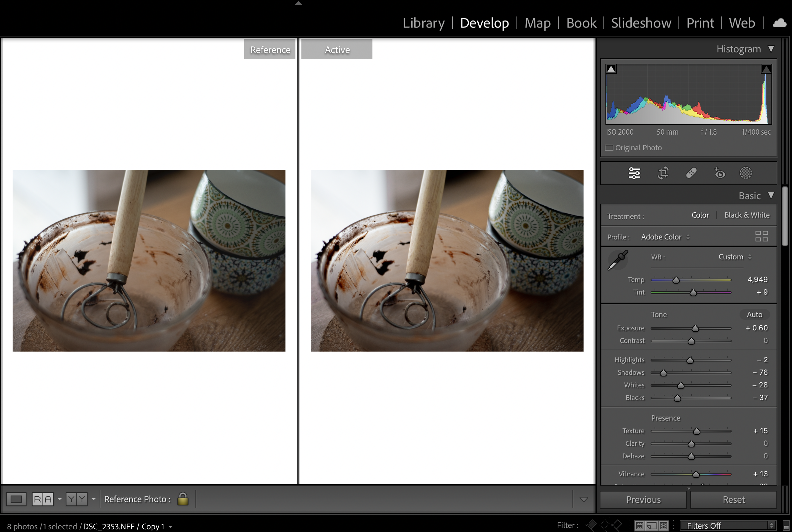This screenshot has width=792, height=532.
Task: Click the Active photo of the bowl
Action: [447, 260]
